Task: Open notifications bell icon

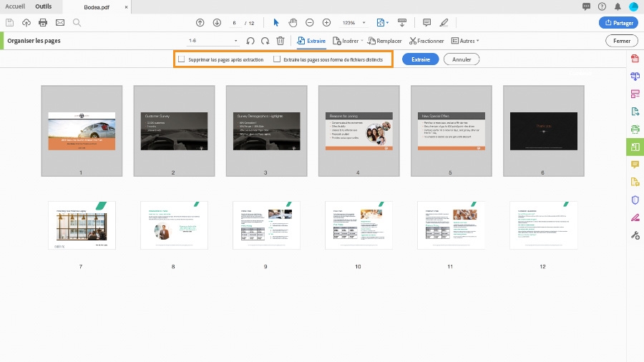Action: point(618,6)
